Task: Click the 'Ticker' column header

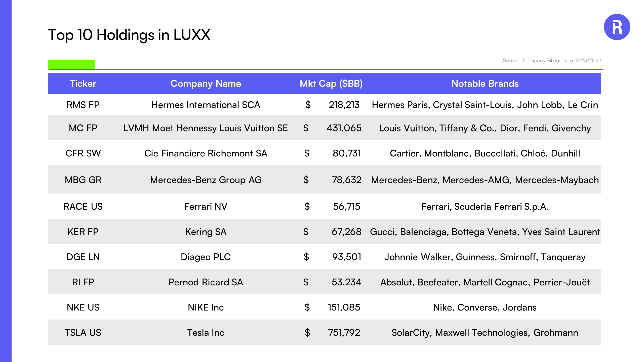Action: [x=83, y=83]
